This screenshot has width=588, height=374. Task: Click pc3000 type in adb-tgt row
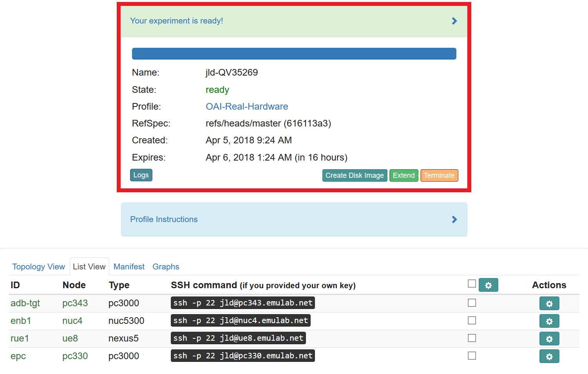[x=124, y=303]
